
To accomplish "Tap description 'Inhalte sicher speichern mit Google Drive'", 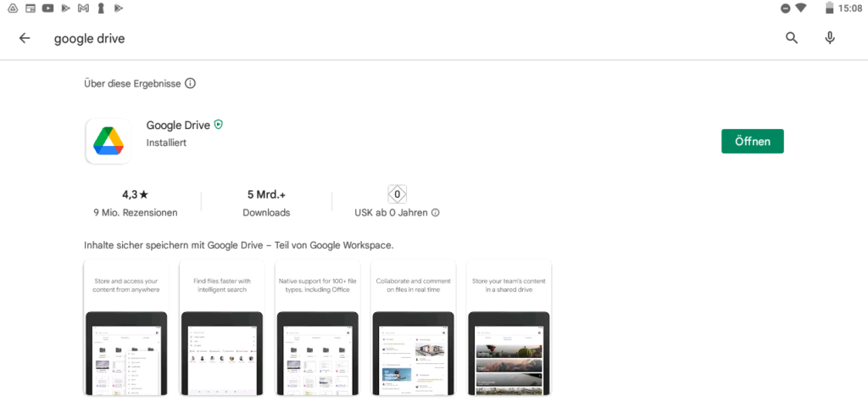I will [x=238, y=245].
